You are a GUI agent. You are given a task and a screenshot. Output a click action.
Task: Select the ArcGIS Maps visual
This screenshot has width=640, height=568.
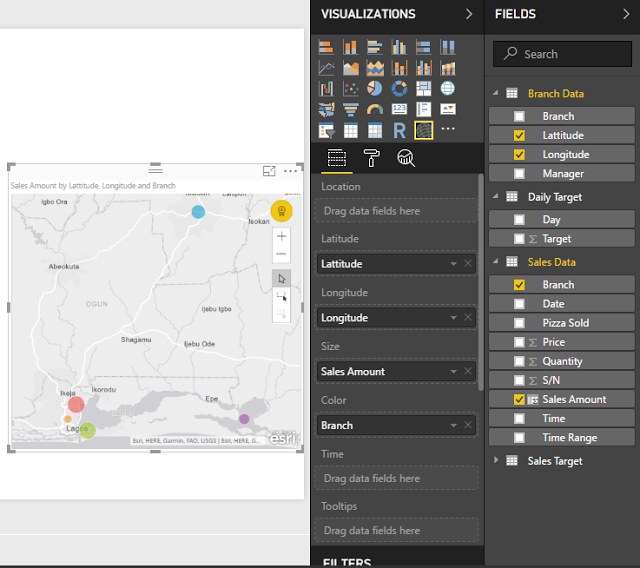coord(424,131)
